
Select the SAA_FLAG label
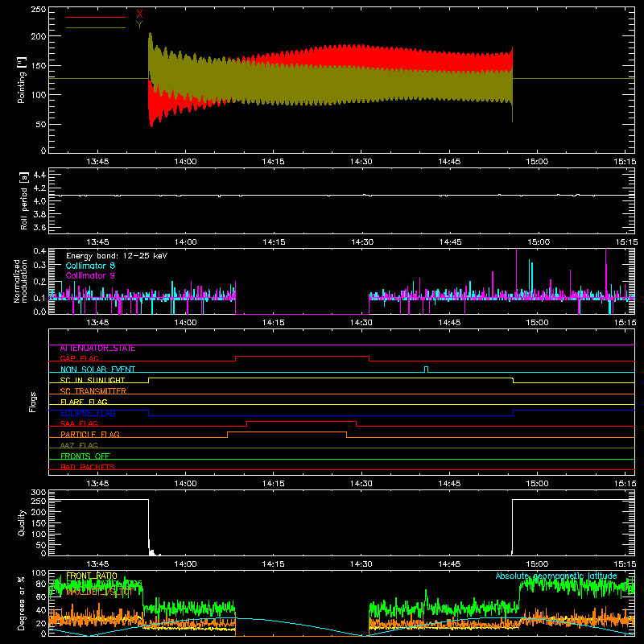tap(79, 423)
